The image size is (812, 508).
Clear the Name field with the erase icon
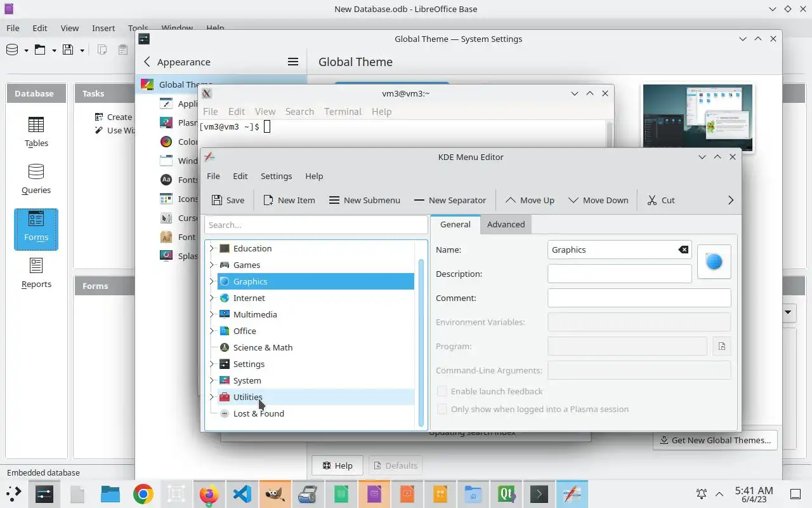683,250
